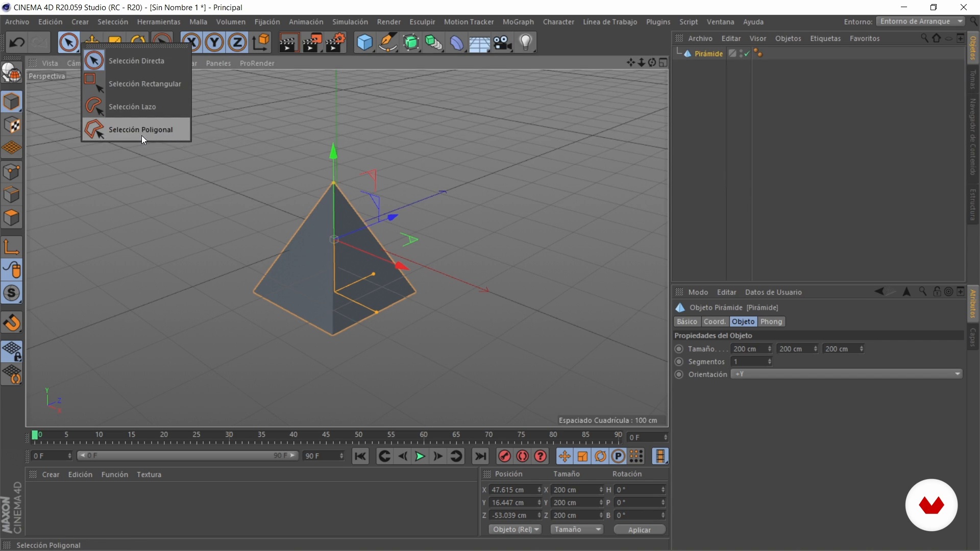Switch to Coord. attribute tab
This screenshot has height=551, width=980.
715,321
